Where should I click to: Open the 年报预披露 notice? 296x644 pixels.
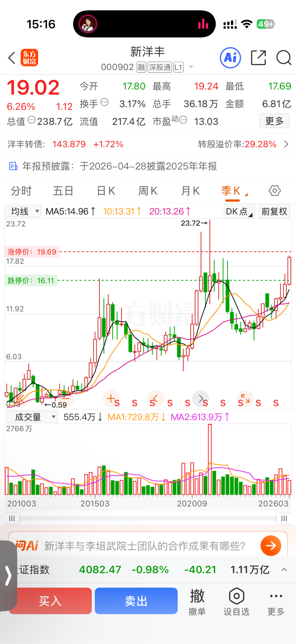(148, 166)
